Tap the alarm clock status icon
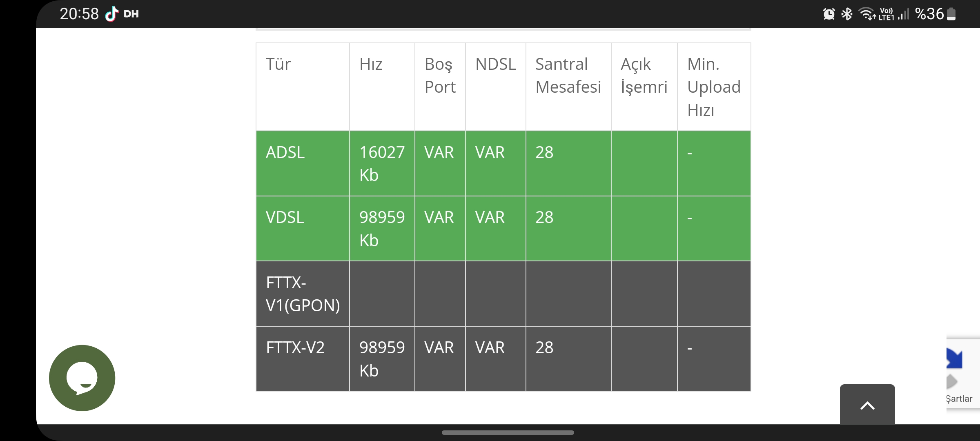This screenshot has height=441, width=980. [x=829, y=14]
